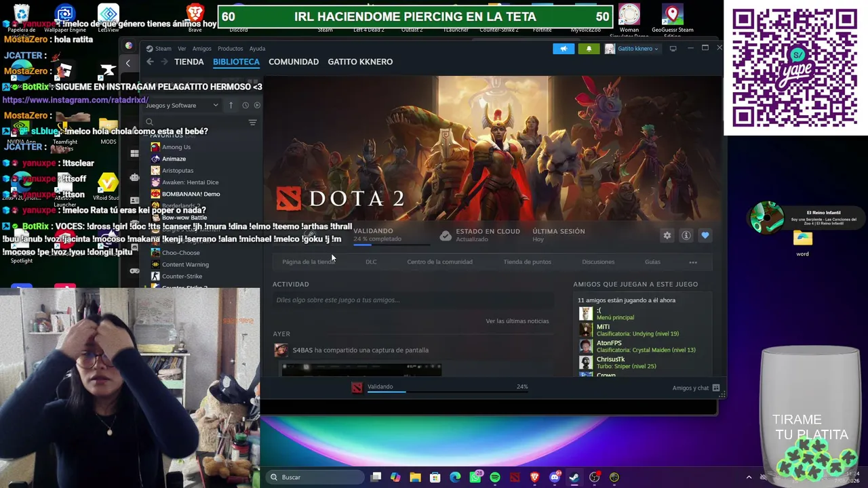
Task: Open Dota 2 settings gear
Action: pos(667,235)
